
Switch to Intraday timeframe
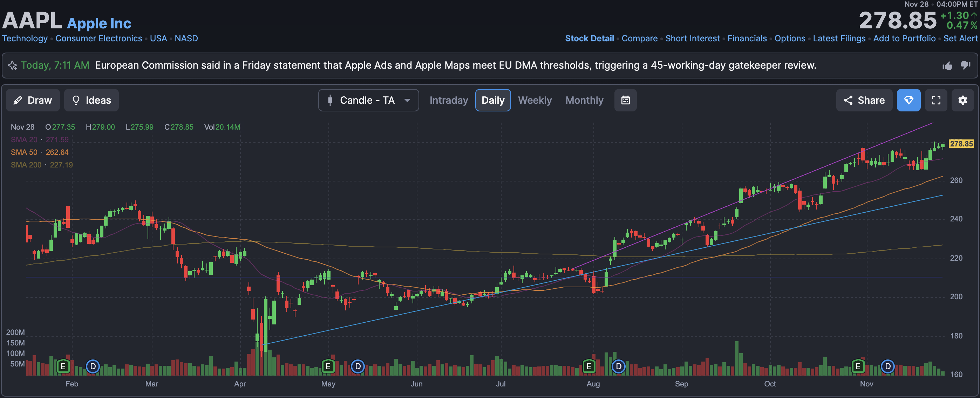(449, 100)
